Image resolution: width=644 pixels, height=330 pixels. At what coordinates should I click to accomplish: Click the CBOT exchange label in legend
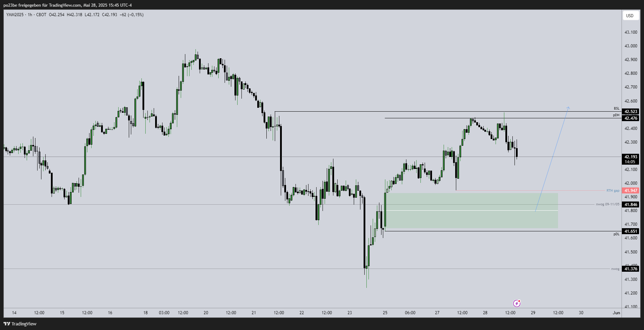click(41, 15)
